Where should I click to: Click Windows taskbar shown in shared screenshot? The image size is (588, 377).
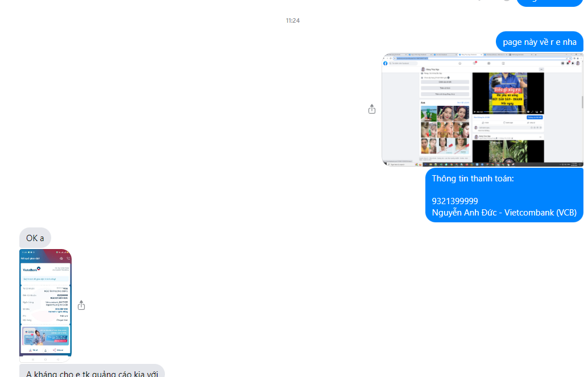point(482,164)
